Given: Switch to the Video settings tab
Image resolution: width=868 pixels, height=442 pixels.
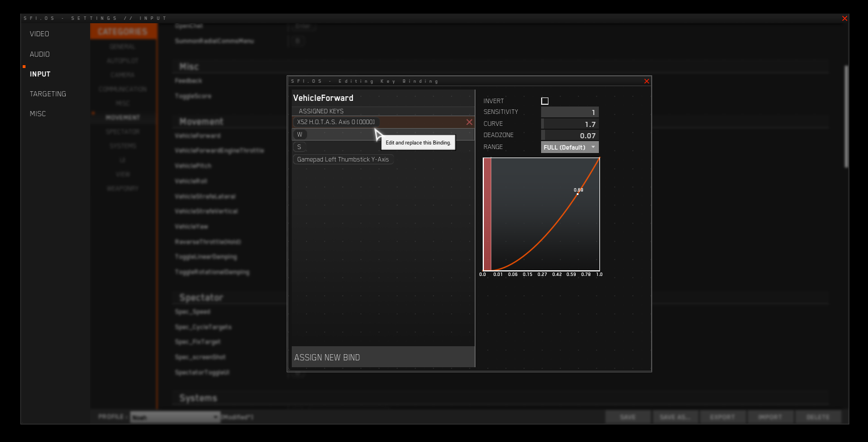Looking at the screenshot, I should tap(40, 34).
